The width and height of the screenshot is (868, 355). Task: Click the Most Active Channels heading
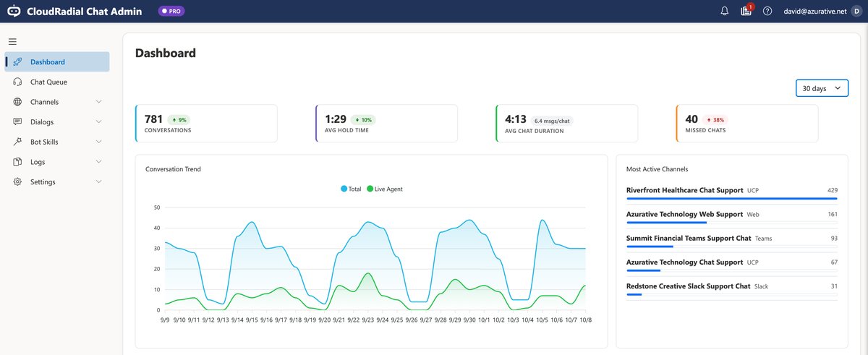(x=657, y=169)
